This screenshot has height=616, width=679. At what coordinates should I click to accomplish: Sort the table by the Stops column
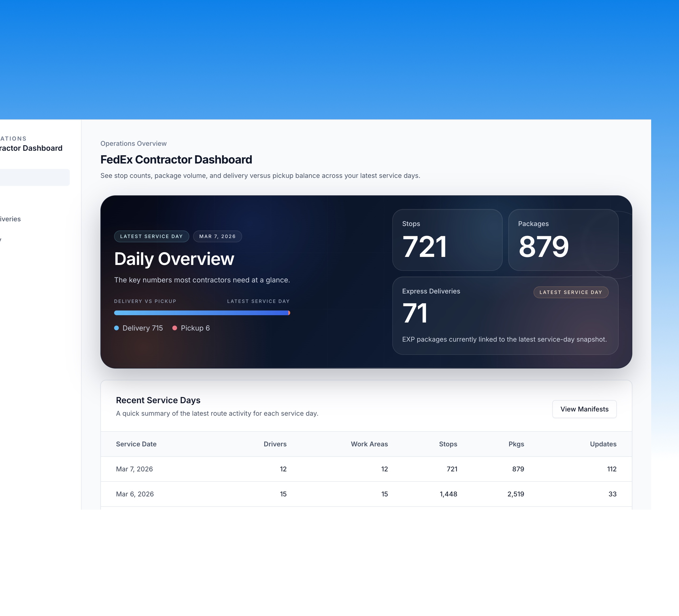[x=448, y=444]
